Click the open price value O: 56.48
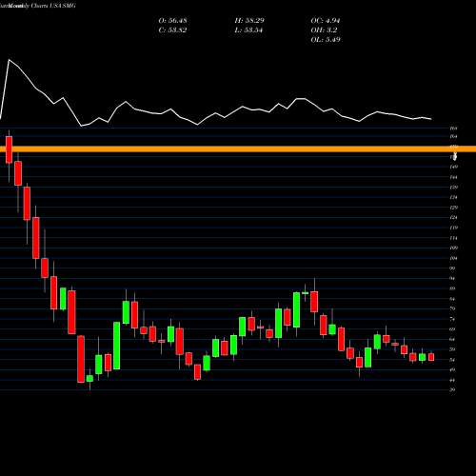 [x=172, y=21]
